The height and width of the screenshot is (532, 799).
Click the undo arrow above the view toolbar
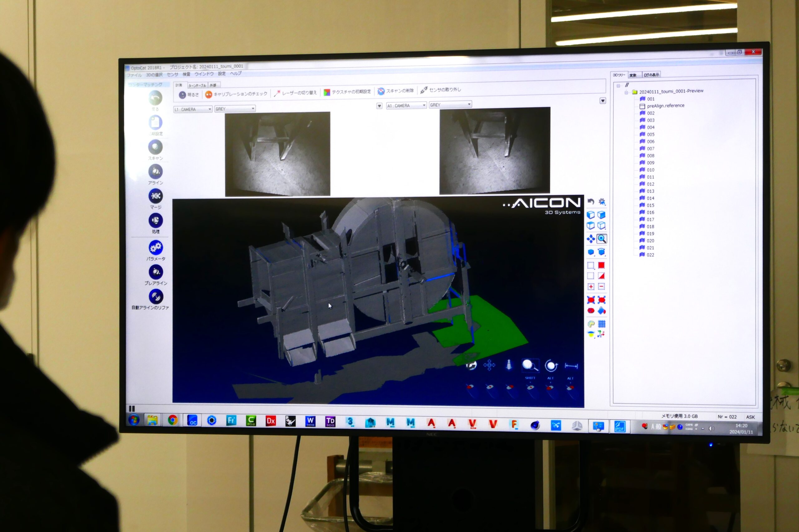click(x=591, y=202)
